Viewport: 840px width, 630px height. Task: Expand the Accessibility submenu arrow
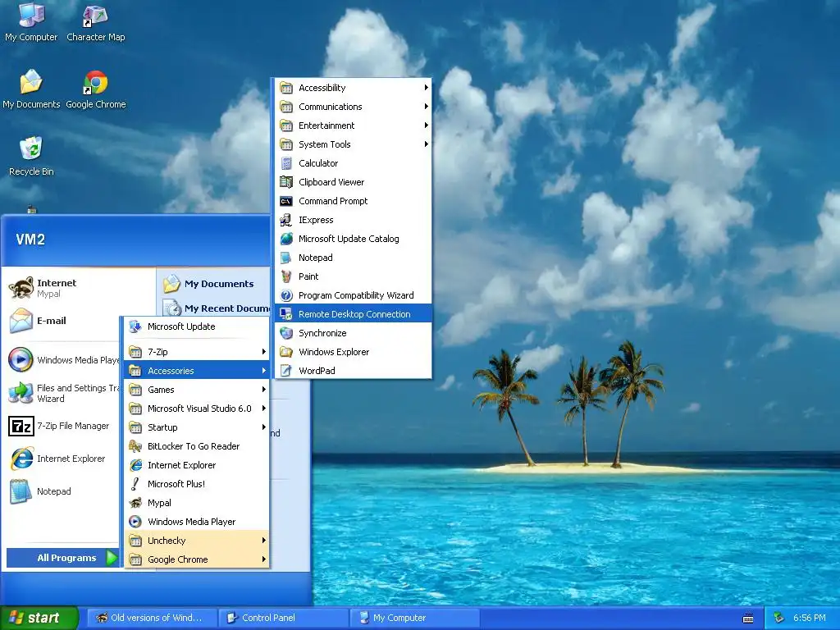426,87
